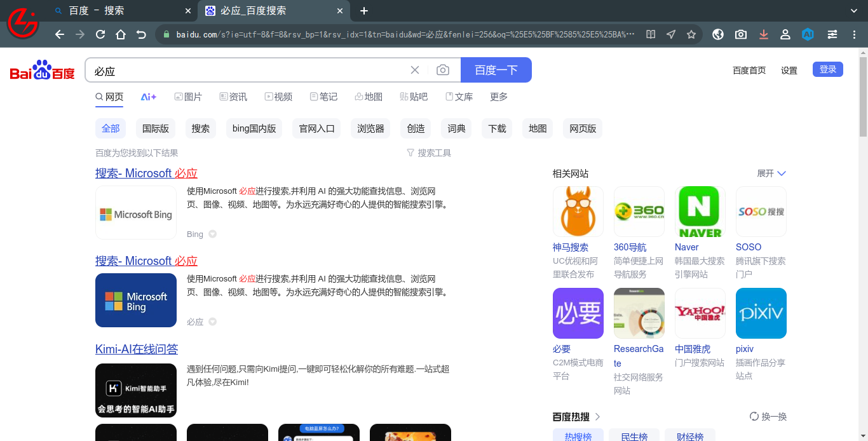Click the Baidu logo
This screenshot has width=868, height=441.
click(43, 70)
